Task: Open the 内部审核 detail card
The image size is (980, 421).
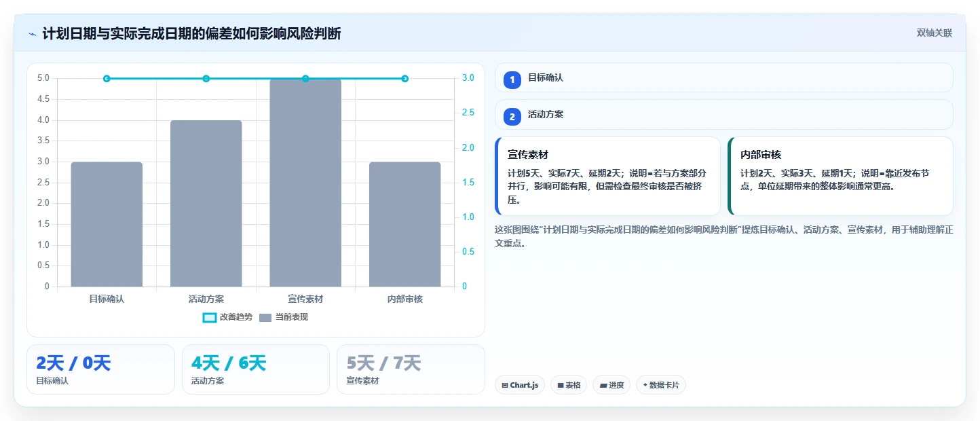Action: click(840, 177)
